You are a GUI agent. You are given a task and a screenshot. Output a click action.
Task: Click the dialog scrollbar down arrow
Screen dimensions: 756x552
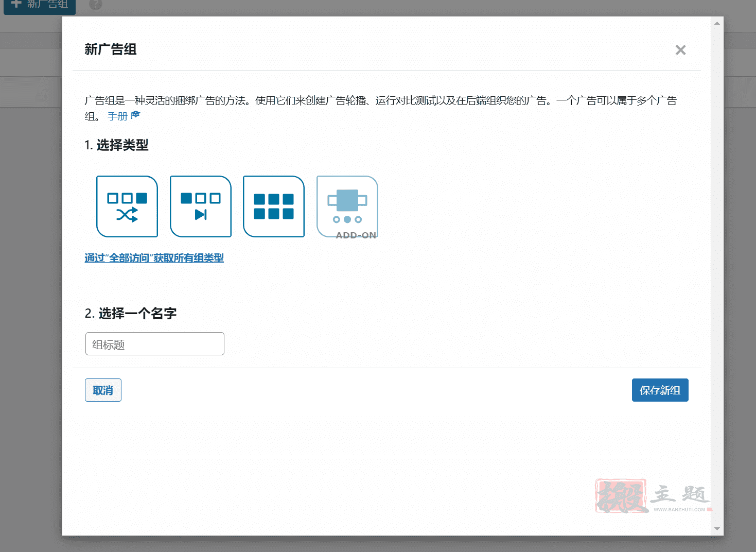click(x=717, y=529)
